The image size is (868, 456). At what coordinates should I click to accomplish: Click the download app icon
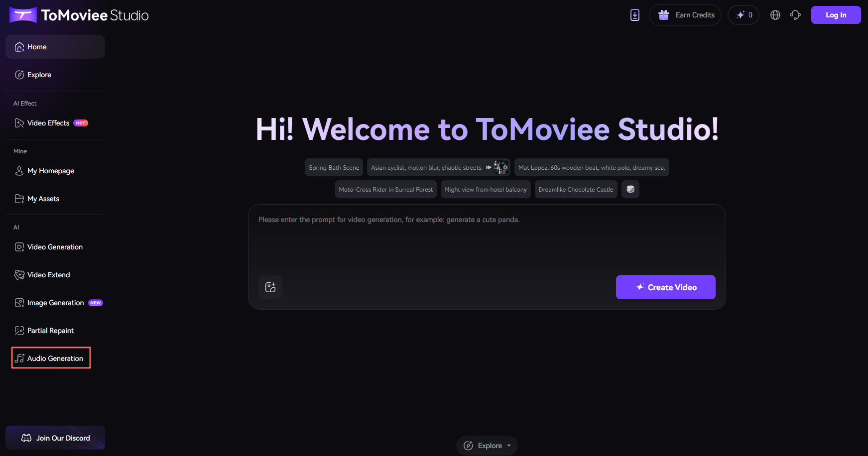click(x=634, y=15)
